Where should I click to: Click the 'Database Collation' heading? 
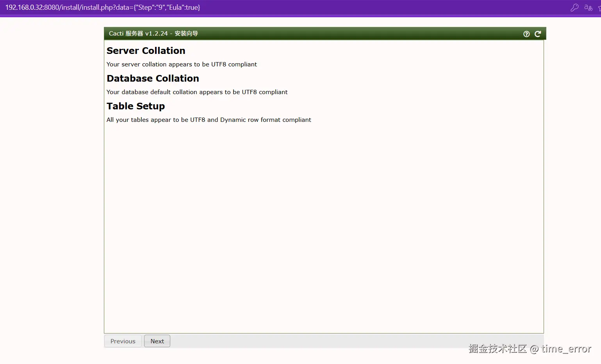tap(153, 78)
